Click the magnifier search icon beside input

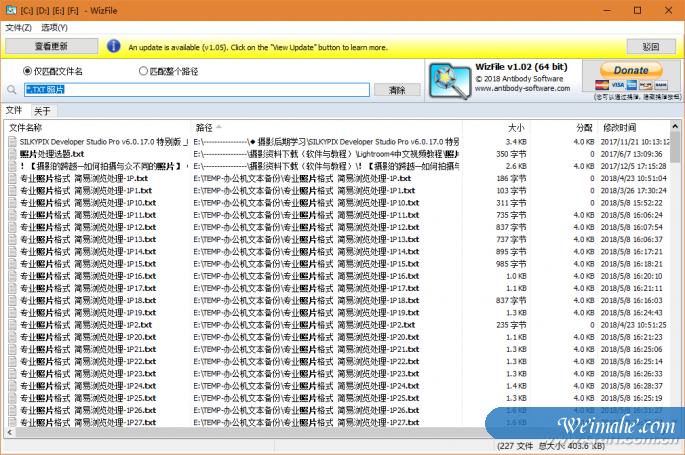click(x=12, y=90)
